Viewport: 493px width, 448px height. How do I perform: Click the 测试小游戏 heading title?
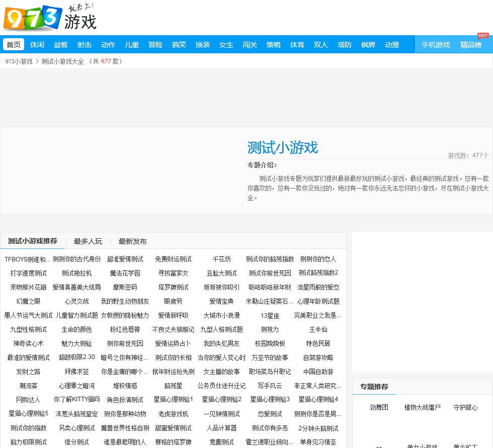tap(283, 148)
